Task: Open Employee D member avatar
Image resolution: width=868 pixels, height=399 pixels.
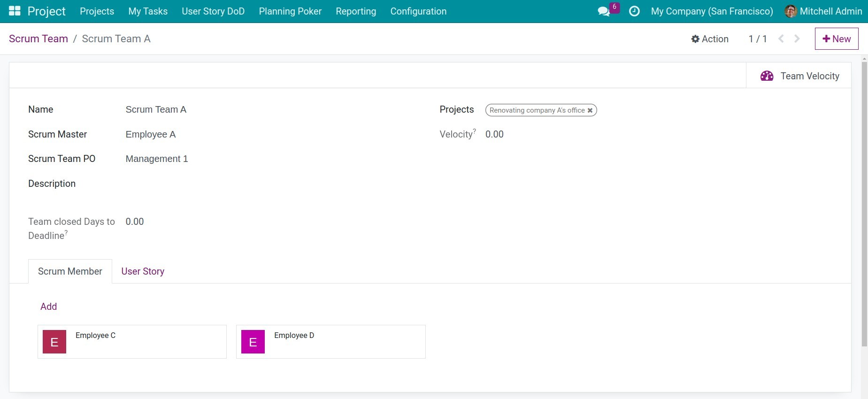Action: [x=253, y=342]
